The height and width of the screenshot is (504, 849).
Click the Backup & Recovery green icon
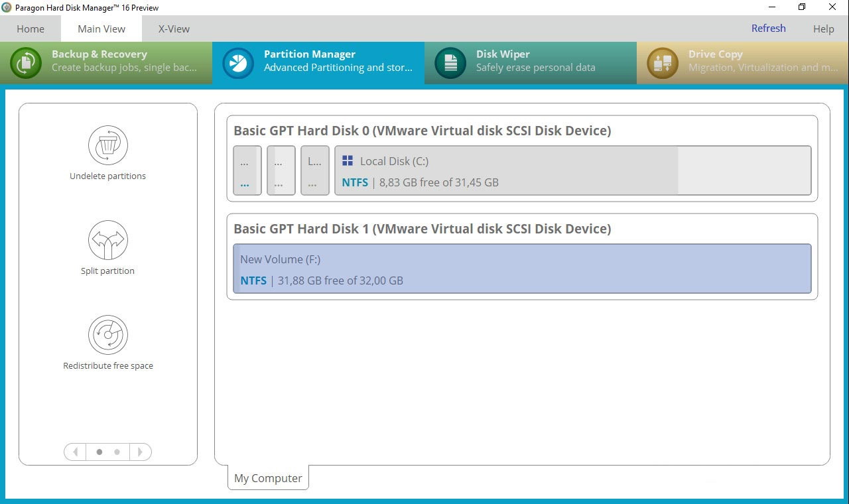[26, 63]
